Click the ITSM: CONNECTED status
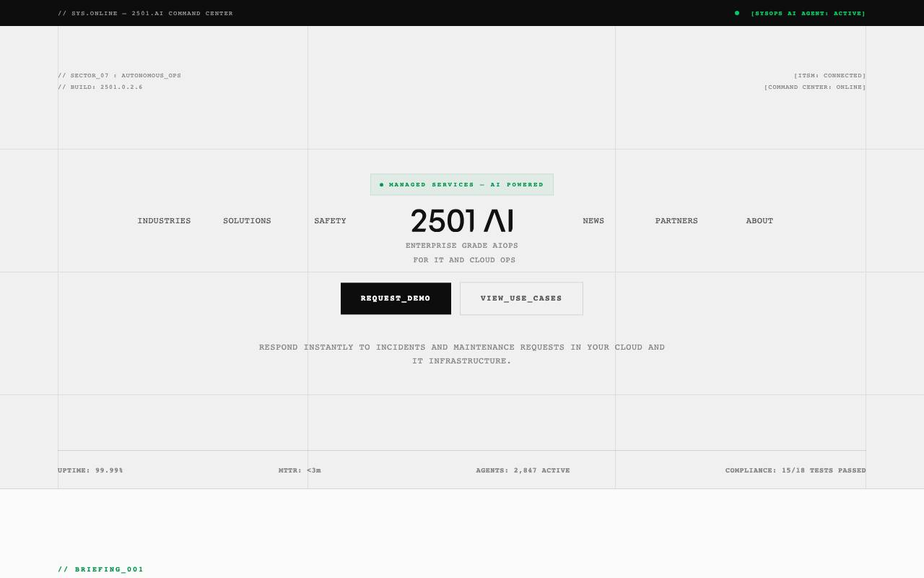This screenshot has height=578, width=924. (829, 75)
